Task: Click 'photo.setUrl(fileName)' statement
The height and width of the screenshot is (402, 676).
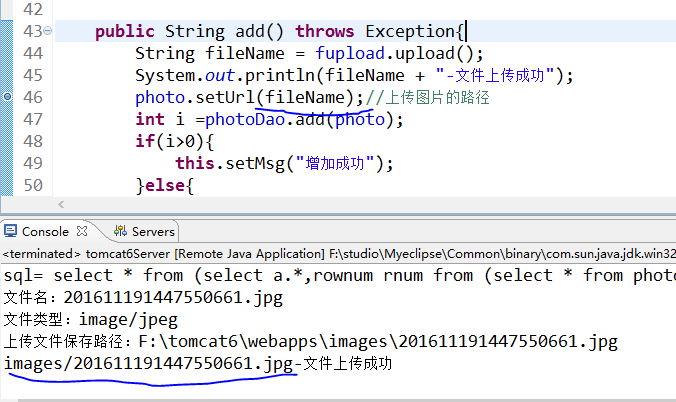Action: [250, 97]
